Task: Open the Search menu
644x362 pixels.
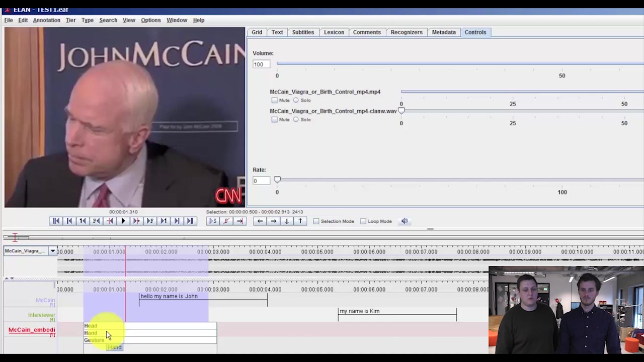Action: [x=108, y=20]
